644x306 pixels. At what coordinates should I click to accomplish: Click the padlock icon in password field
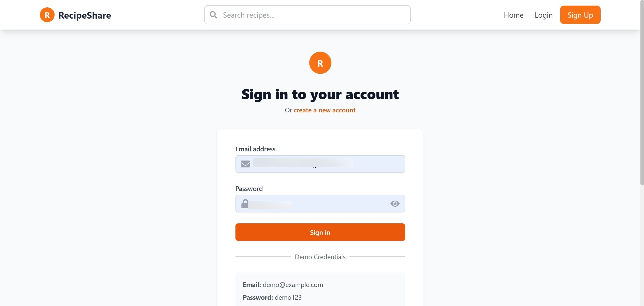click(244, 204)
